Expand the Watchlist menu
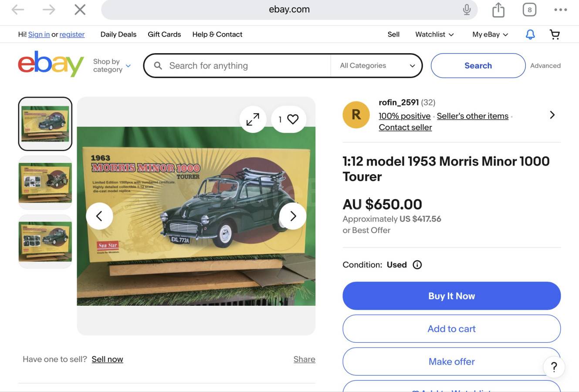Viewport: 579px width, 392px height. (434, 34)
